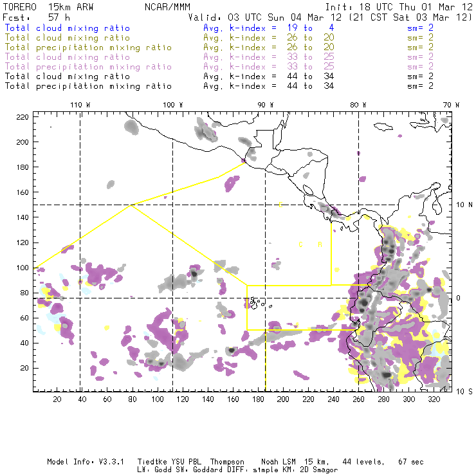Image resolution: width=476 pixels, height=476 pixels.
Task: Click the olive Total precipitation mixing ratio legend
Action: coord(87,47)
